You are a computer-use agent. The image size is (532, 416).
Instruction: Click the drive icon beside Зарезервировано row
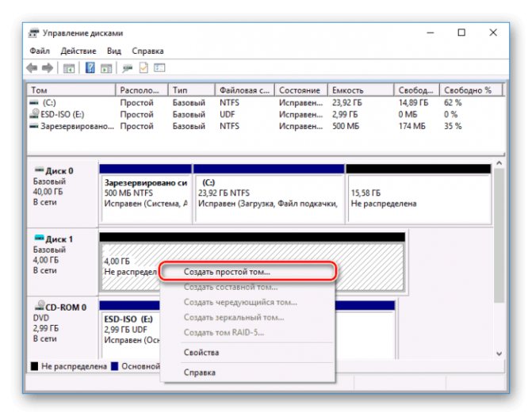pyautogui.click(x=34, y=126)
